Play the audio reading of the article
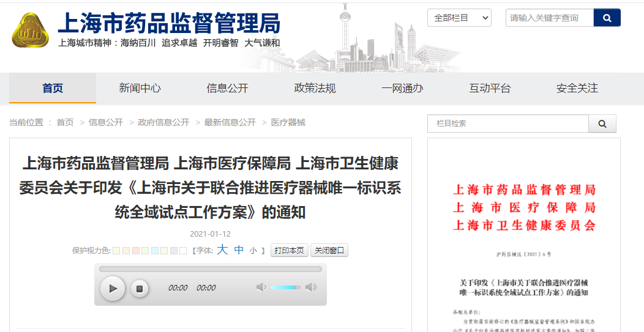 113,289
